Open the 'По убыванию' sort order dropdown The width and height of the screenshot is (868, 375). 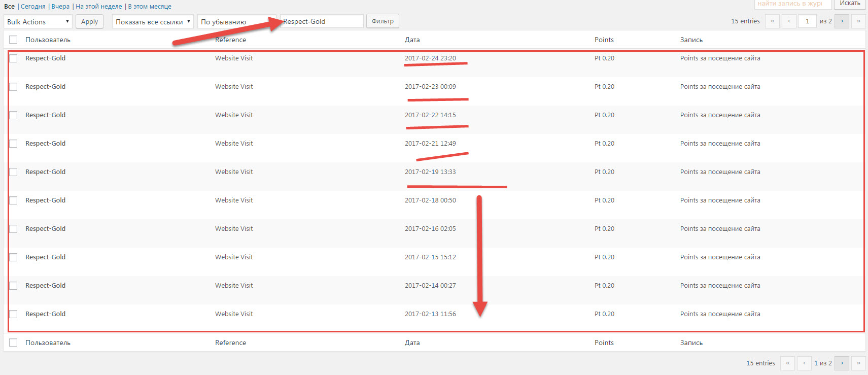(236, 22)
